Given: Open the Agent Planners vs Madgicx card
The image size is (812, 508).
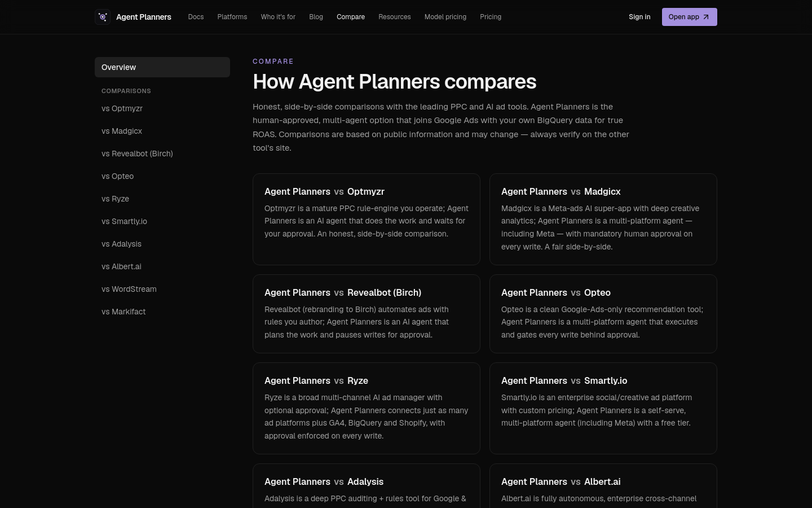Looking at the screenshot, I should (x=603, y=219).
